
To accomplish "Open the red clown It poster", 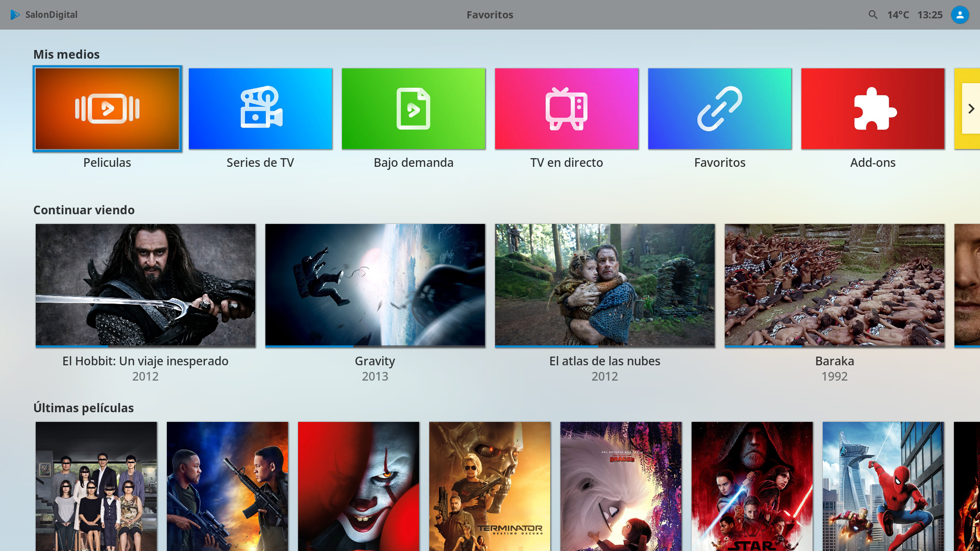I will 359,486.
